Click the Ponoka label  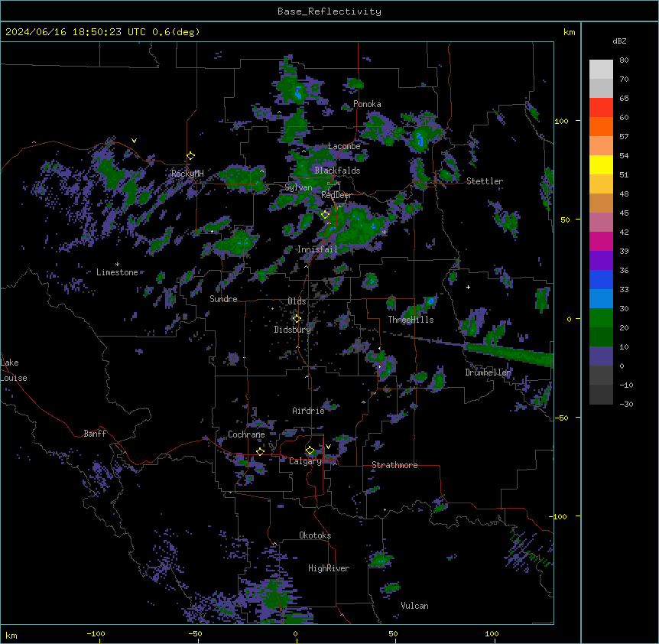click(x=367, y=104)
